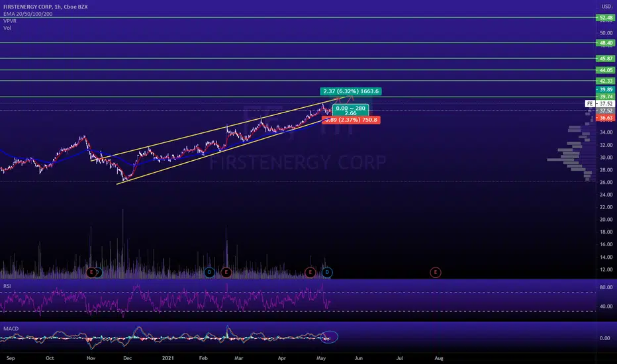This screenshot has width=617, height=364.
Task: Click the earnings E marker near November
Action: [91, 272]
